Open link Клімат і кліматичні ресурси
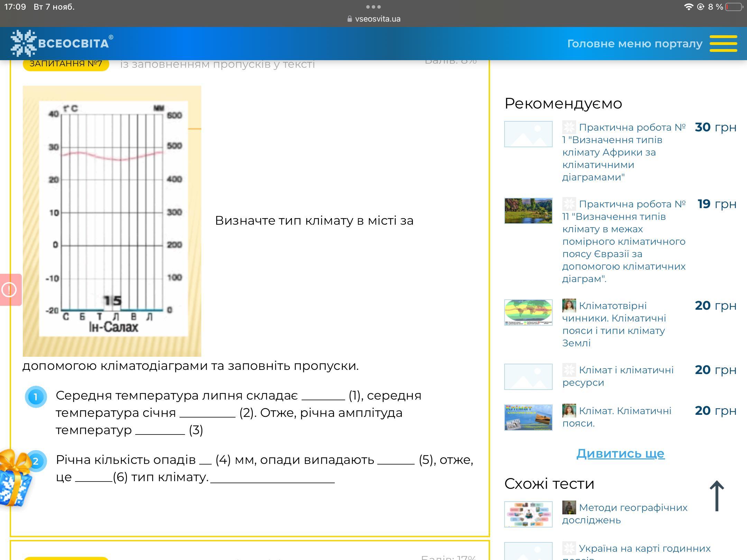 (x=618, y=376)
